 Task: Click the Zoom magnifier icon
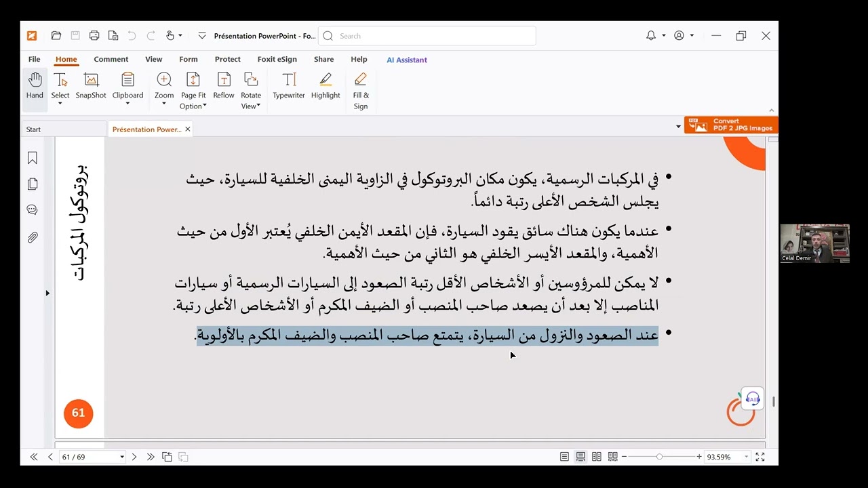pos(164,80)
